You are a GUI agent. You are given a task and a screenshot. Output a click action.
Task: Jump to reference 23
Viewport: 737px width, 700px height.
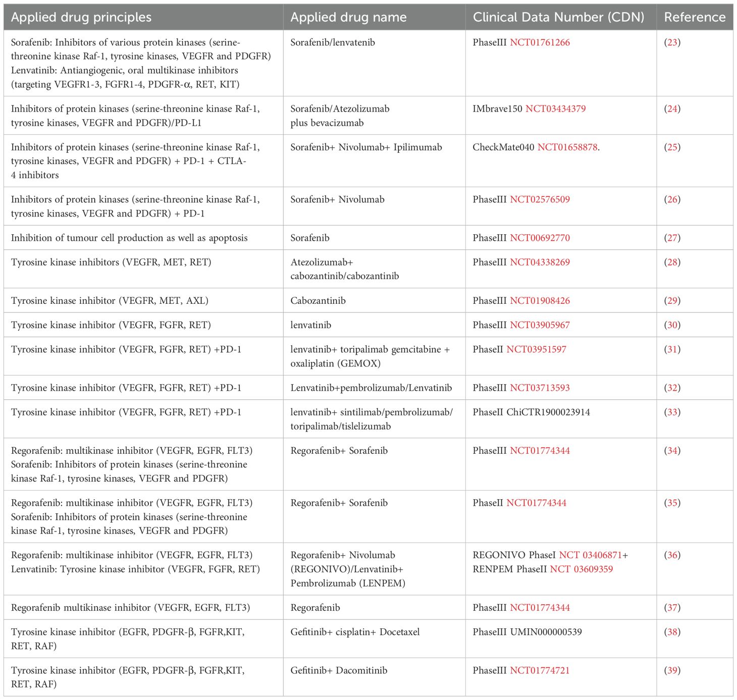click(x=672, y=42)
